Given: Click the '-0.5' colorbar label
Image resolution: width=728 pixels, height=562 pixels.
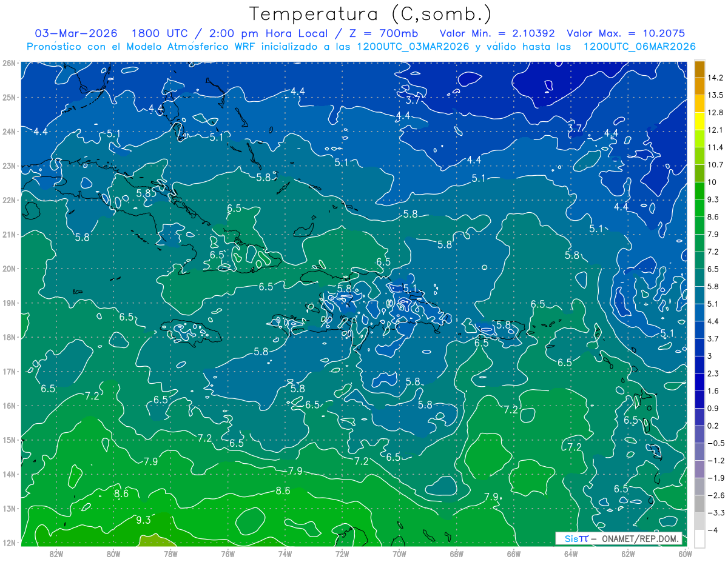Looking at the screenshot, I should pos(715,443).
